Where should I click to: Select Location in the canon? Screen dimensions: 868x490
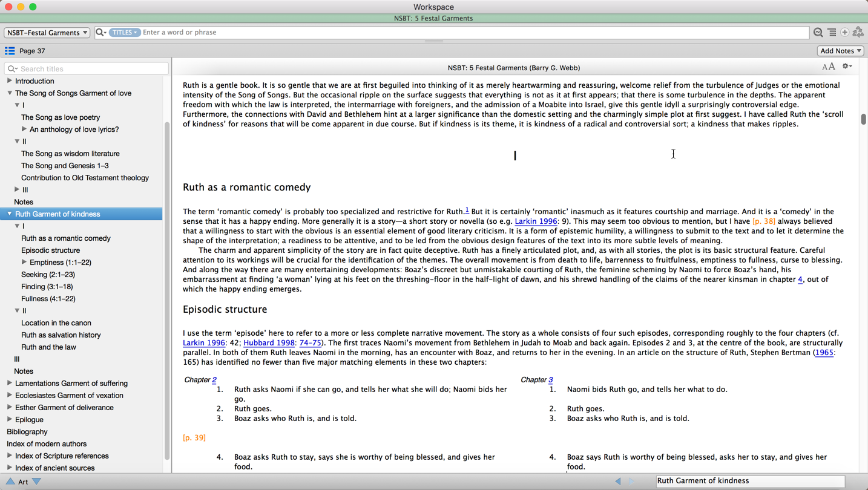coord(56,323)
